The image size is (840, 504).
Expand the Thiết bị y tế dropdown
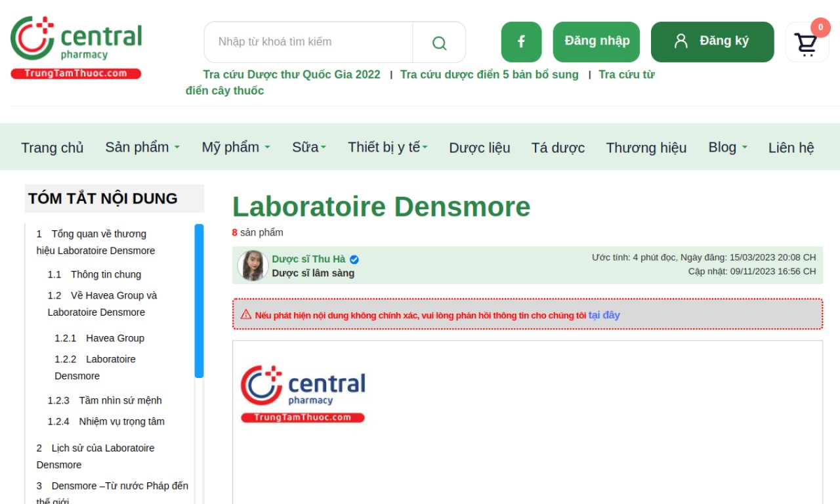click(x=388, y=147)
